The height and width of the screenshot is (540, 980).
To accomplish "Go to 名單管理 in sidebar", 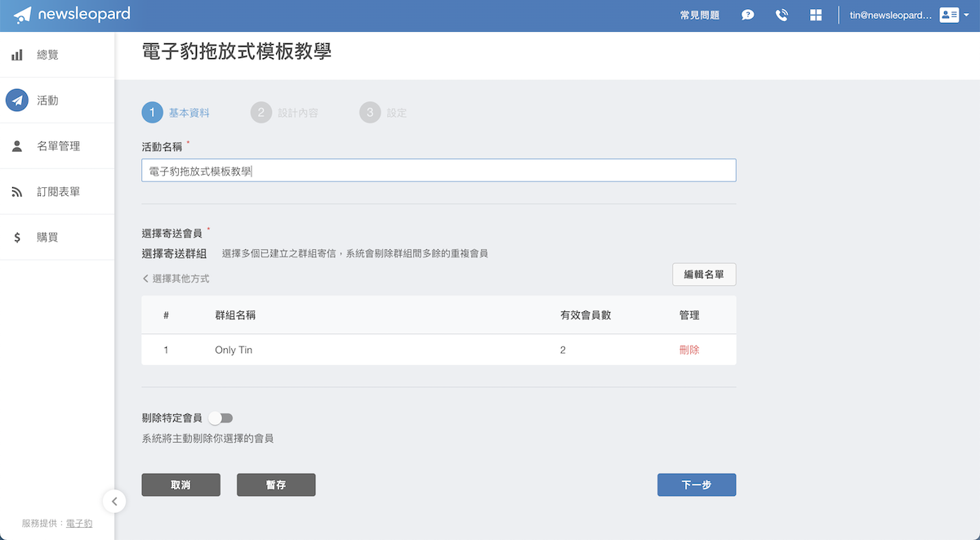I will coord(57,146).
